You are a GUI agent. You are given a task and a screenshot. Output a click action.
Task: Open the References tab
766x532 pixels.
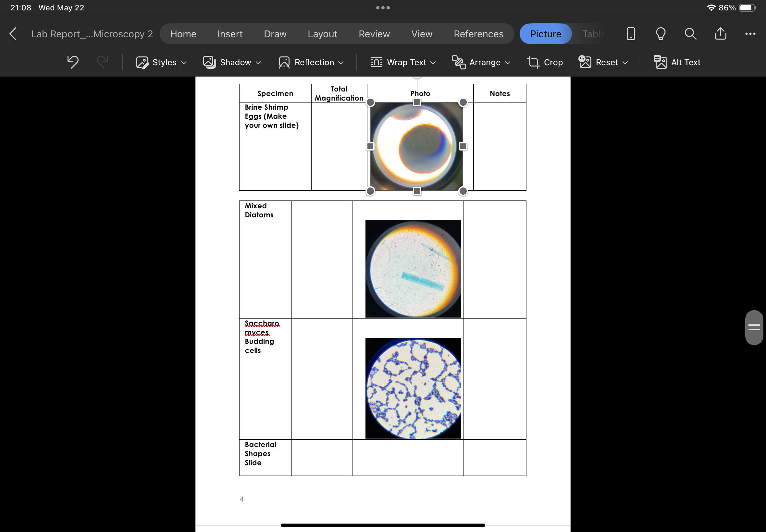pos(478,34)
